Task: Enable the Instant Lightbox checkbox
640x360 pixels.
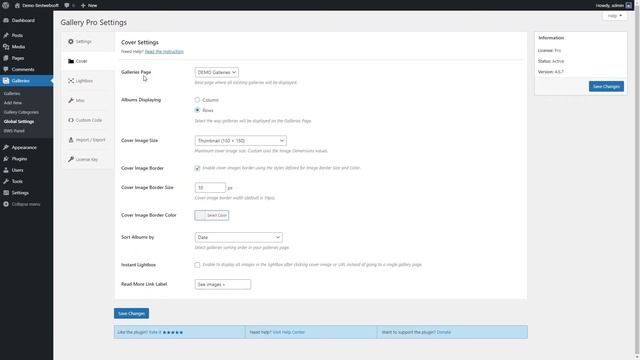Action: 197,265
